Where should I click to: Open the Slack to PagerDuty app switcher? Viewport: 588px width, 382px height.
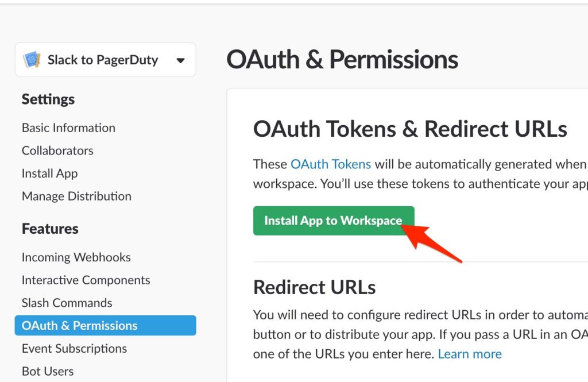coord(106,60)
